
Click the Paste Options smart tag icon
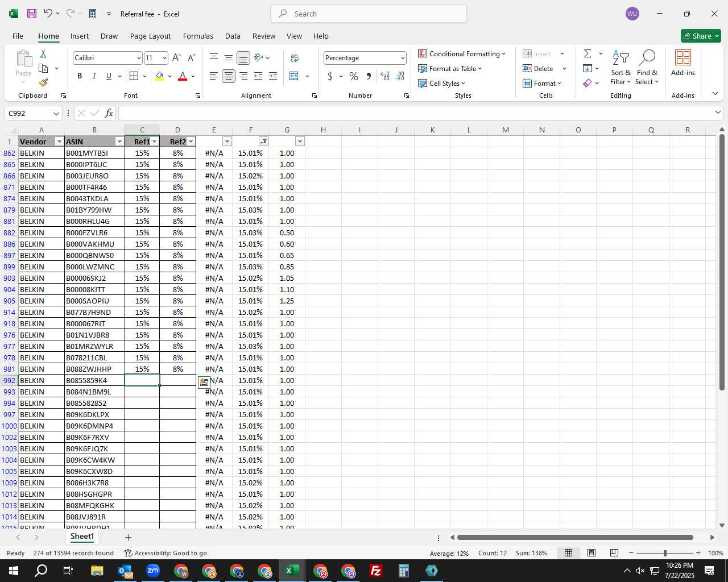[204, 382]
